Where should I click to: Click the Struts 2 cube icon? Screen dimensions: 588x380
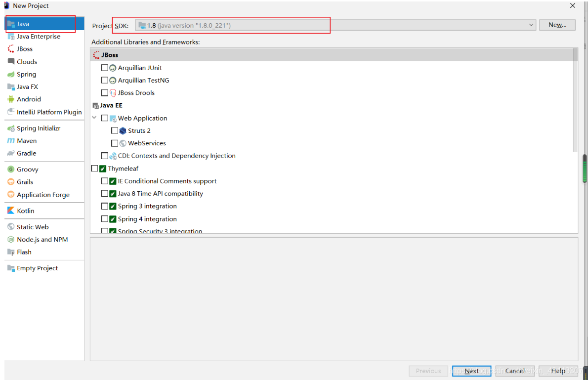pos(123,130)
